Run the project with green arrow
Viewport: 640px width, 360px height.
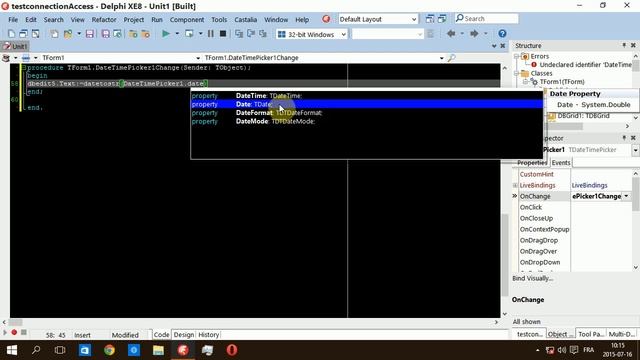tap(165, 34)
